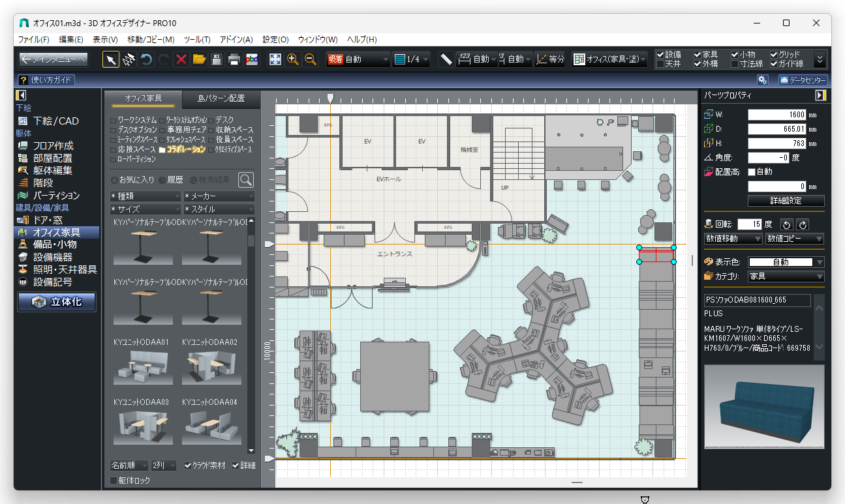This screenshot has width=845, height=504.
Task: Toggle the グリッド checkbox off
Action: pos(774,55)
